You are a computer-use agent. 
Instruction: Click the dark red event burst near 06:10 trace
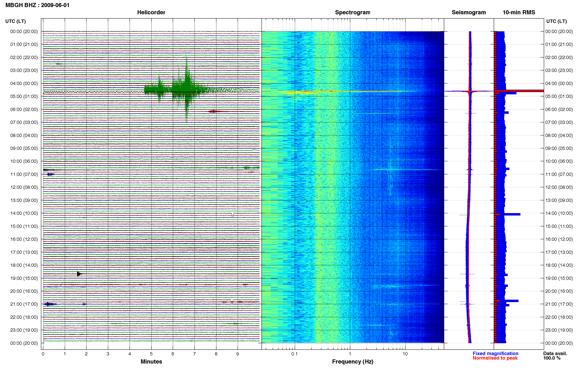(x=214, y=112)
